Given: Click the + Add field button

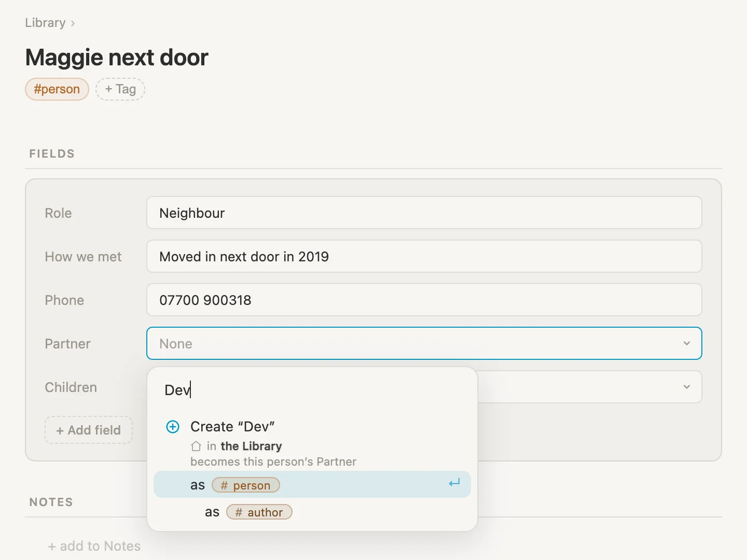Looking at the screenshot, I should coord(89,430).
